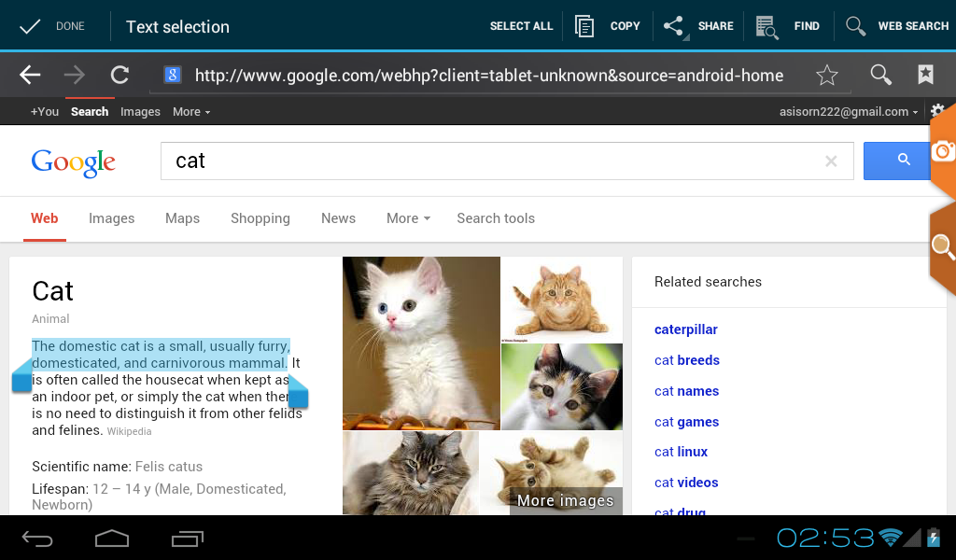Tap the Android home navigation button
Screen dimensions: 956x560
pyautogui.click(x=112, y=538)
